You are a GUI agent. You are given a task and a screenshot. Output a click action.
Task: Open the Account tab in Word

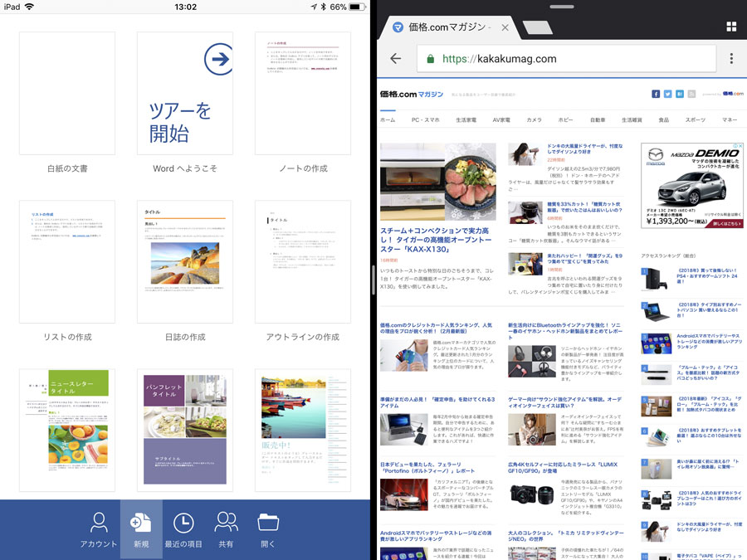99,529
